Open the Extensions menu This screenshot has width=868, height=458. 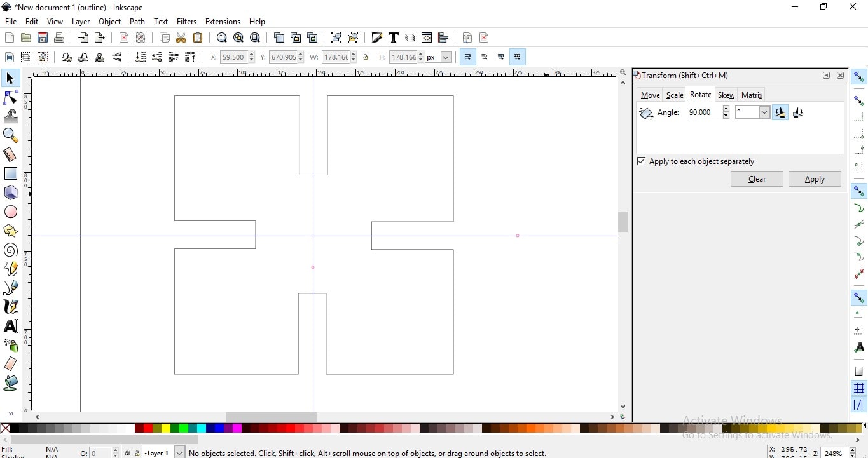point(223,22)
